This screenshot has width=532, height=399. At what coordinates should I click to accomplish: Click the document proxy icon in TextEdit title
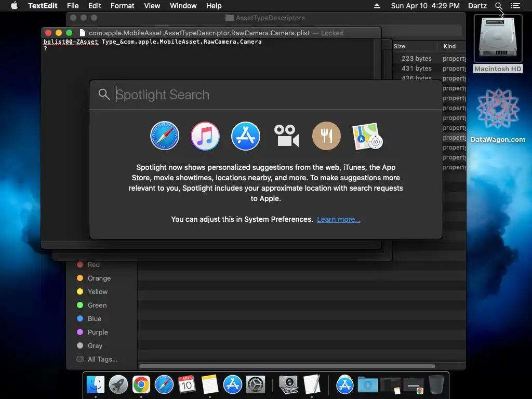[x=82, y=33]
